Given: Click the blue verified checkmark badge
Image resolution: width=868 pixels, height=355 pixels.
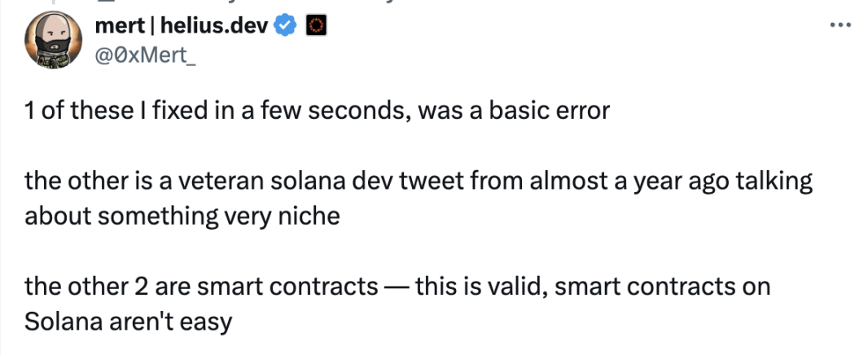Looking at the screenshot, I should pos(284,26).
